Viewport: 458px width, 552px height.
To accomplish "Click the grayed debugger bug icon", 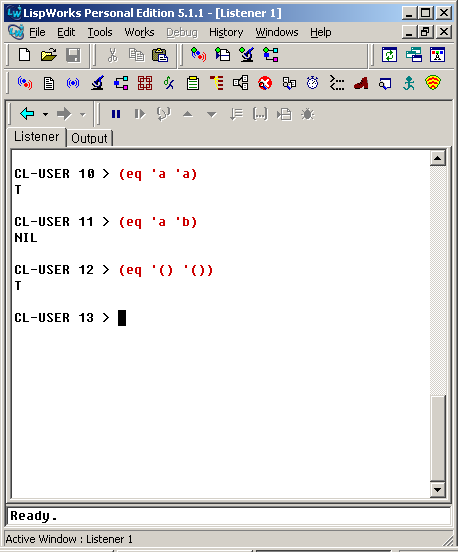I will tap(308, 114).
